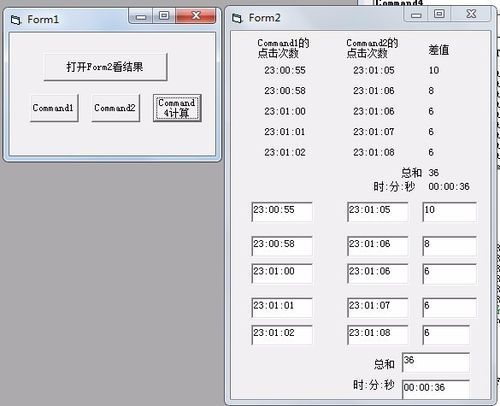Click the label reading 23:01:00
This screenshot has width=500, height=406.
tap(285, 111)
